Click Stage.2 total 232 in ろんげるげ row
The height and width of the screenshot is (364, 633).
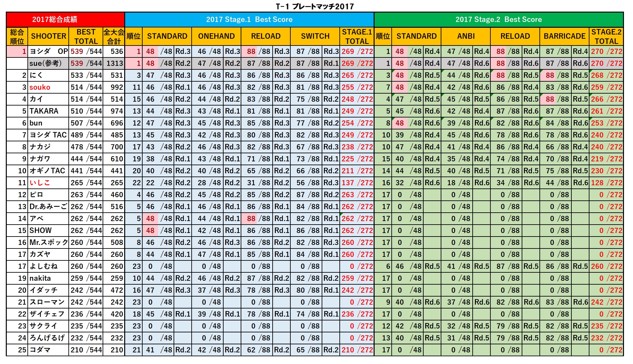tap(597, 338)
